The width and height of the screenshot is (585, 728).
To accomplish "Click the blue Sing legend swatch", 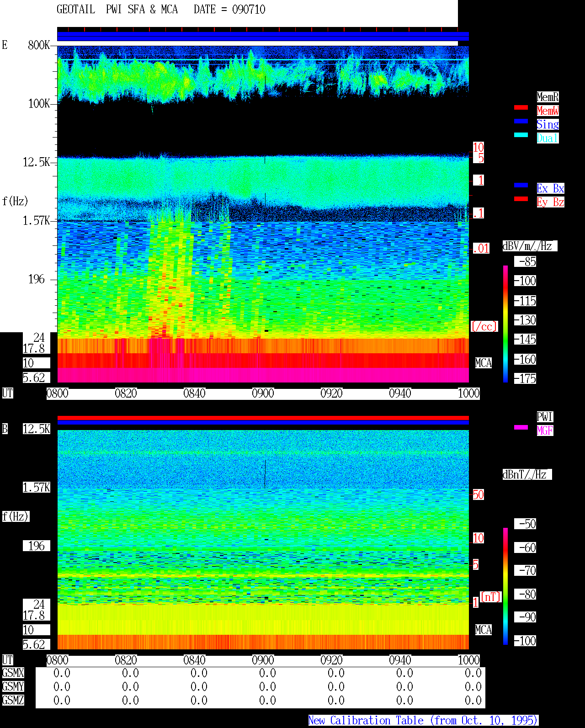I will coord(521,121).
